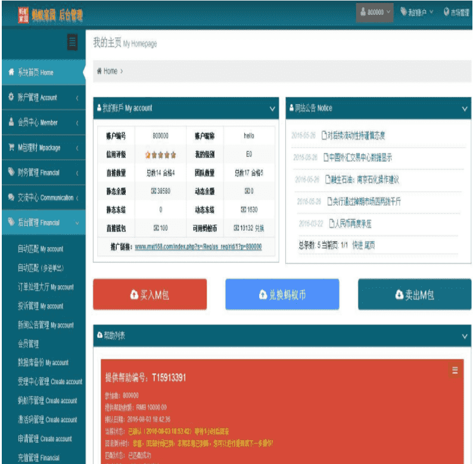The width and height of the screenshot is (476, 464).
Task: Open notice 中国外汇交易中心数据显示
Action: pyautogui.click(x=360, y=157)
